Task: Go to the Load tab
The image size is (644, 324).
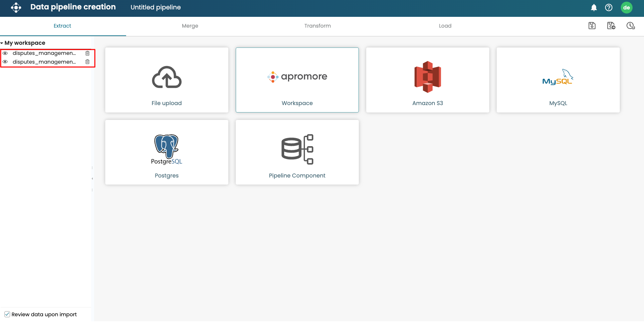Action: pyautogui.click(x=445, y=26)
